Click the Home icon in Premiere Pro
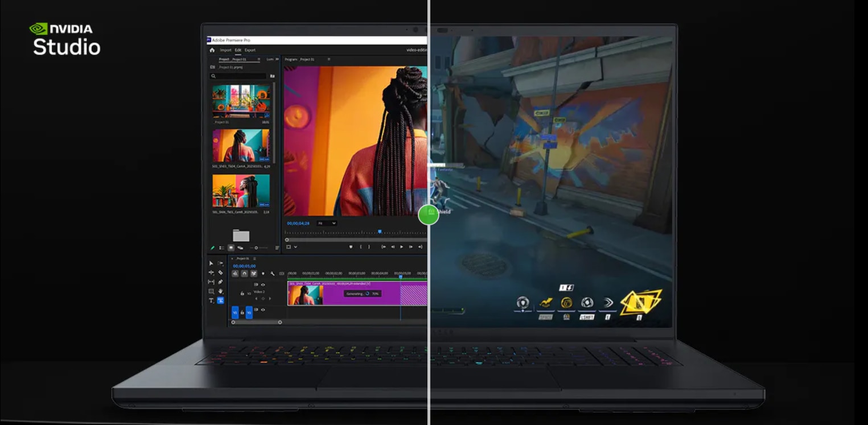 (x=212, y=50)
